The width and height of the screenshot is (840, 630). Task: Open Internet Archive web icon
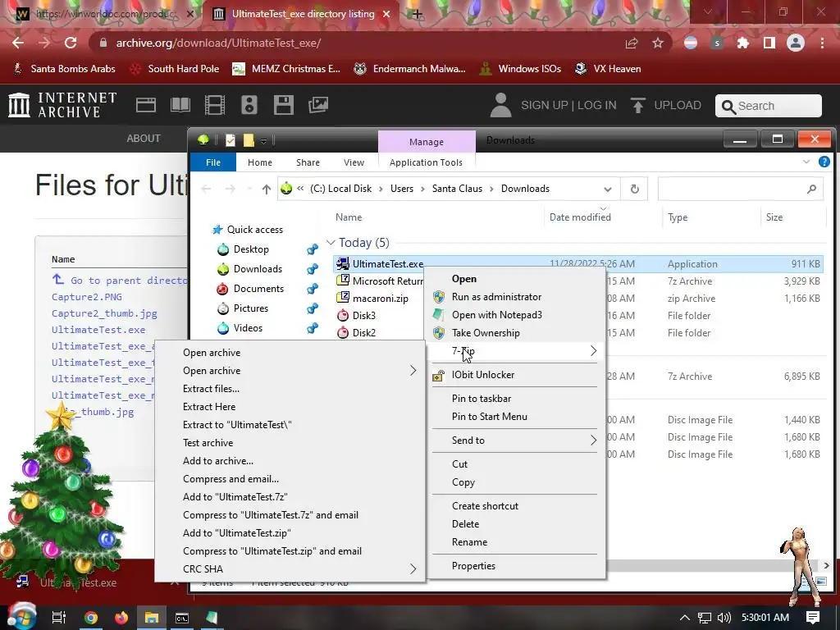tap(146, 104)
